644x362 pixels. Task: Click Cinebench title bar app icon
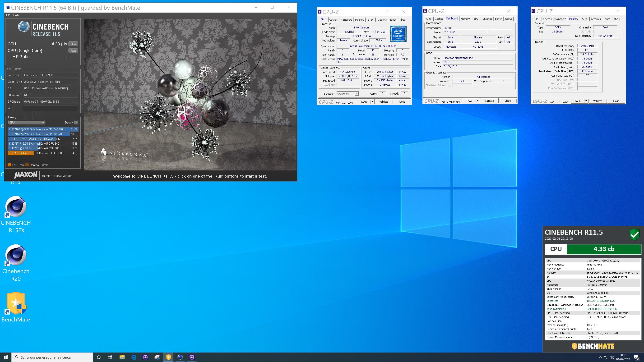point(8,8)
